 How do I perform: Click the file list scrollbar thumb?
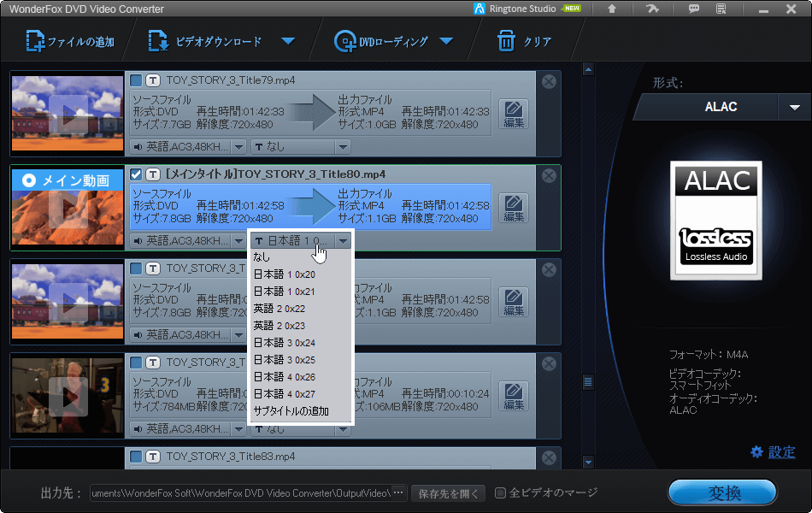tap(588, 382)
